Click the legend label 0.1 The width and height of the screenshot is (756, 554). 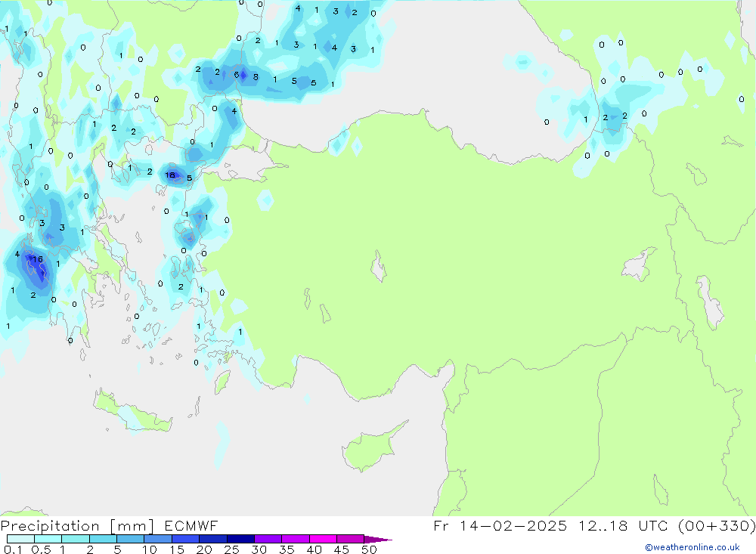pos(13,549)
